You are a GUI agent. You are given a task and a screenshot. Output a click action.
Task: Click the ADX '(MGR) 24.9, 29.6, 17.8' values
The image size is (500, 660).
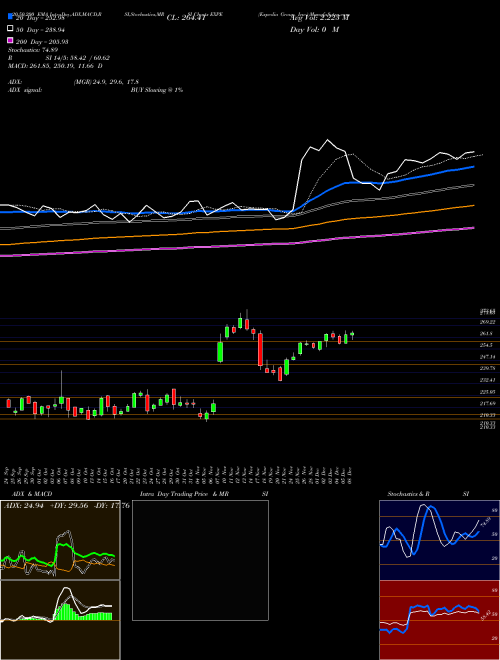(x=106, y=82)
